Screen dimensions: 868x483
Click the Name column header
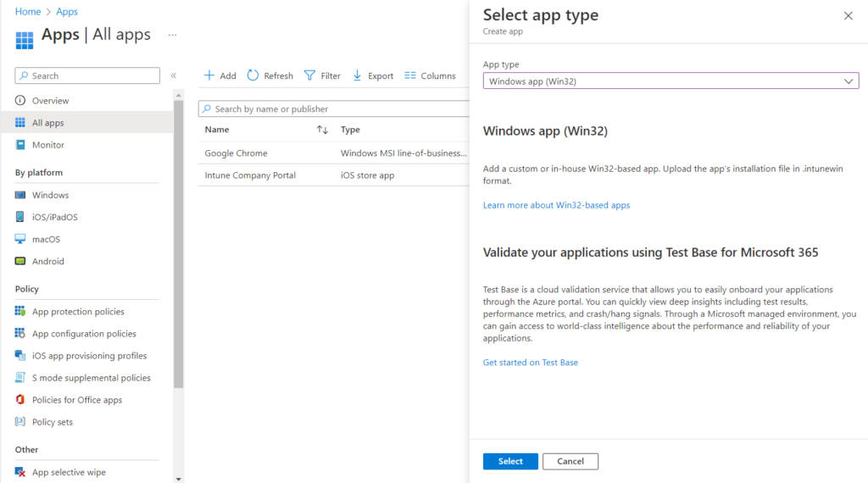(x=217, y=130)
